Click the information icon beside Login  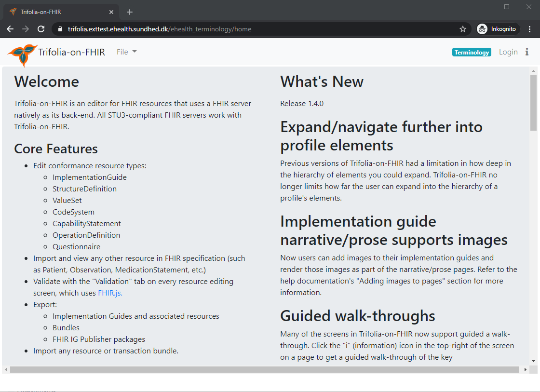[x=527, y=52]
